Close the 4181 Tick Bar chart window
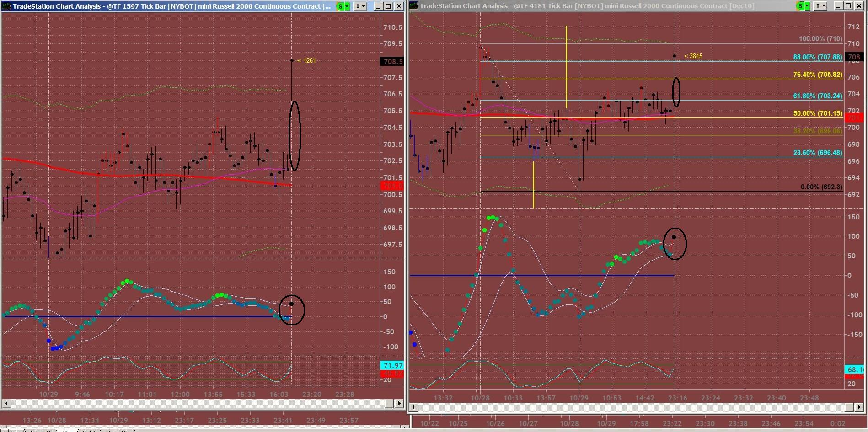 859,6
